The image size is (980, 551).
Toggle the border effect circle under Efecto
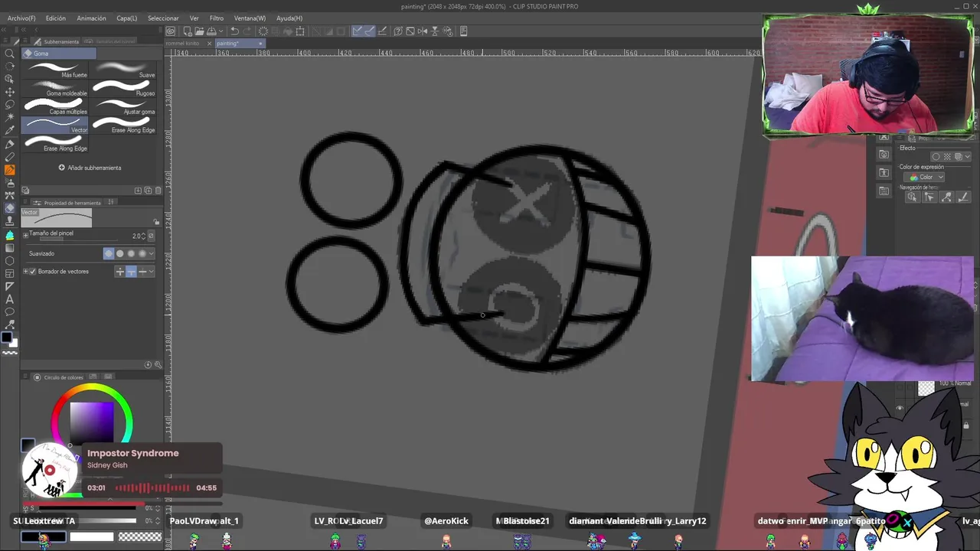[x=936, y=157]
